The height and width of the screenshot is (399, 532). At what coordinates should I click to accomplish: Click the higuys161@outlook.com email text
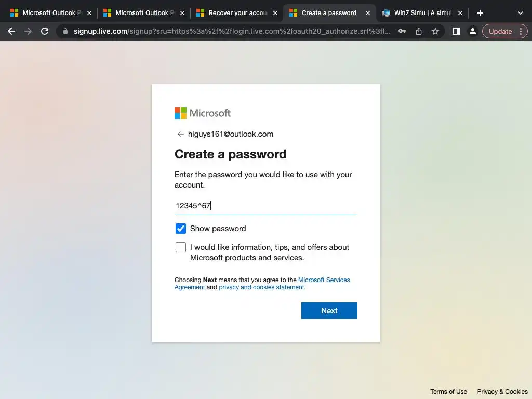pos(230,134)
